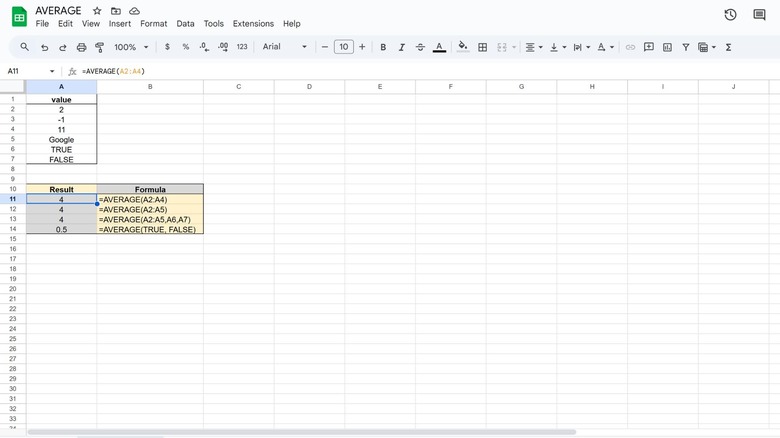Check cloud save status icon
Image resolution: width=780 pixels, height=438 pixels.
tap(134, 10)
